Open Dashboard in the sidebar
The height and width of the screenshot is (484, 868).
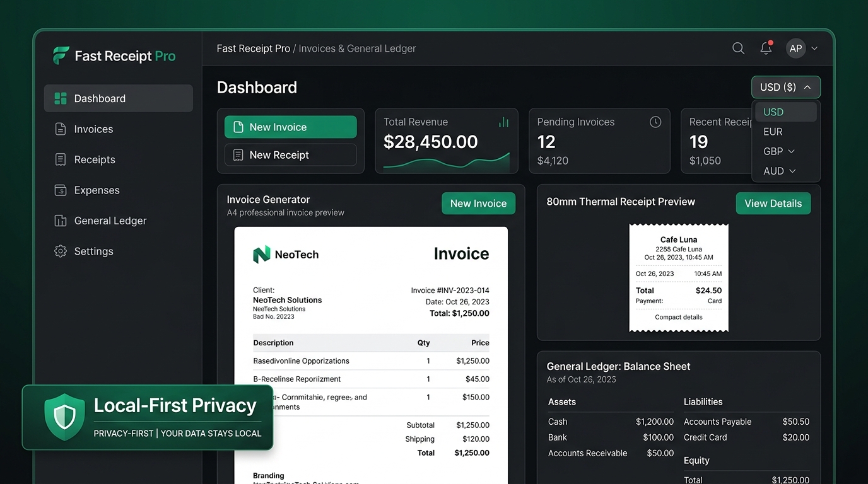pyautogui.click(x=119, y=98)
